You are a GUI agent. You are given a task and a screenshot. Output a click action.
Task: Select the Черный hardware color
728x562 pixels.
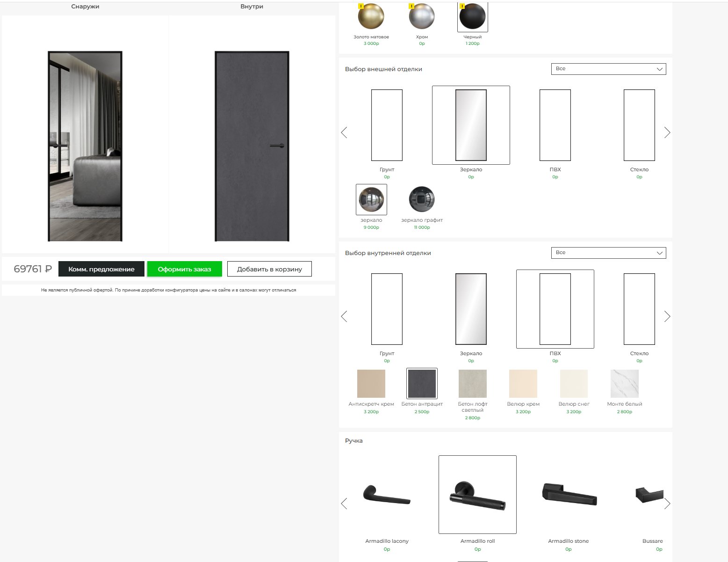472,16
